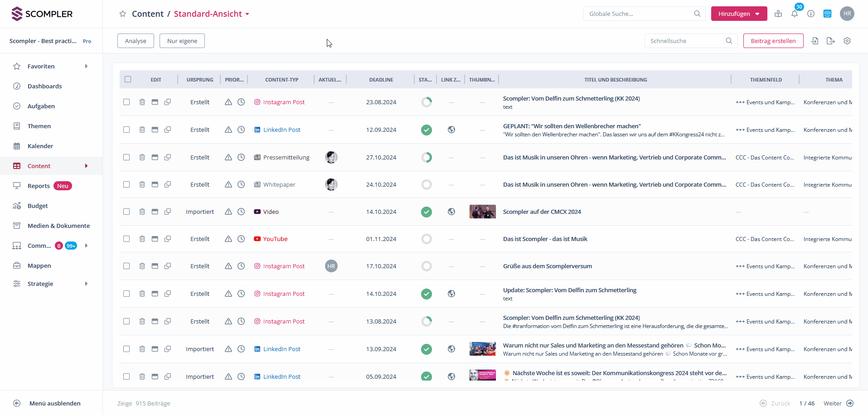Delete the first Instagram Post row
The image size is (868, 415).
click(x=142, y=102)
